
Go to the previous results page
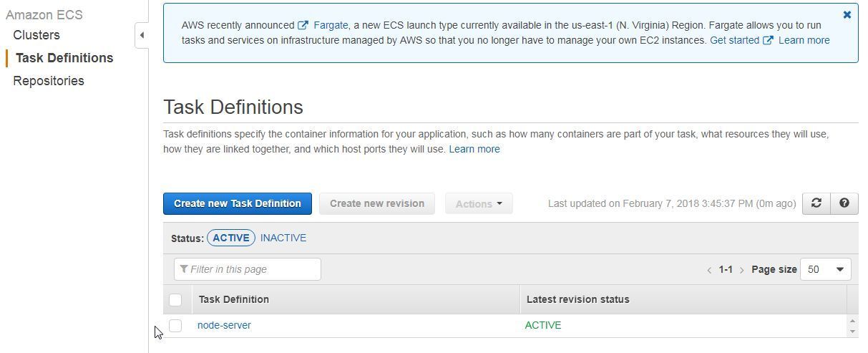pyautogui.click(x=709, y=270)
